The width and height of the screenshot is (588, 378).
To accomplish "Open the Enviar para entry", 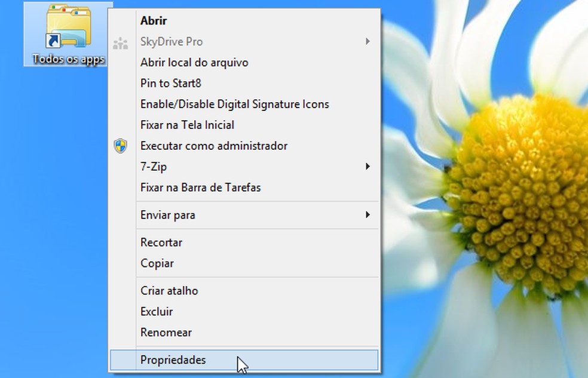I will (x=244, y=215).
